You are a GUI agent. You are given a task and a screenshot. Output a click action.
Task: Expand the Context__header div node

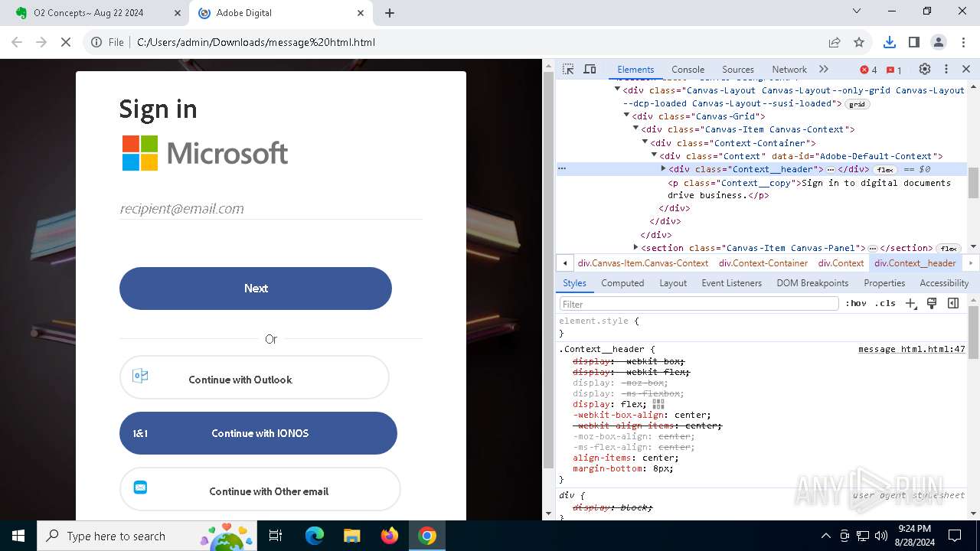[x=663, y=168]
